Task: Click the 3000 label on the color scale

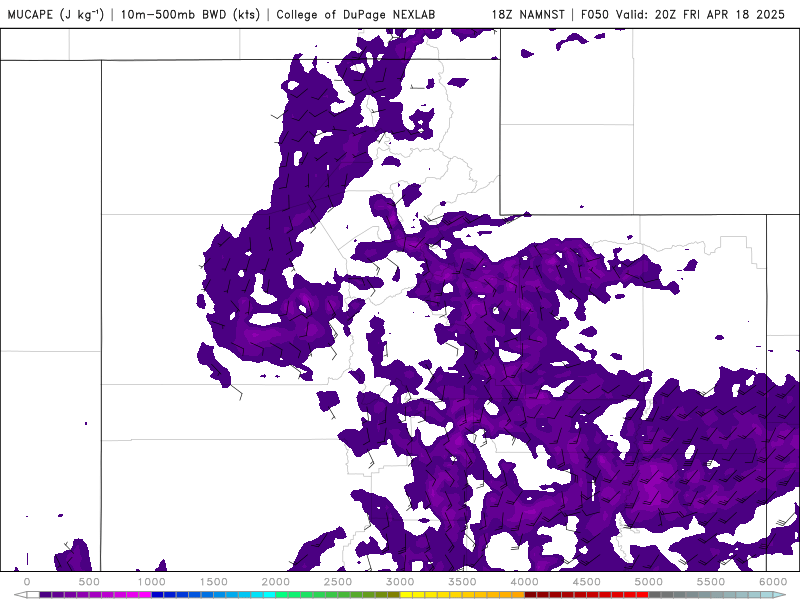Action: click(x=400, y=582)
